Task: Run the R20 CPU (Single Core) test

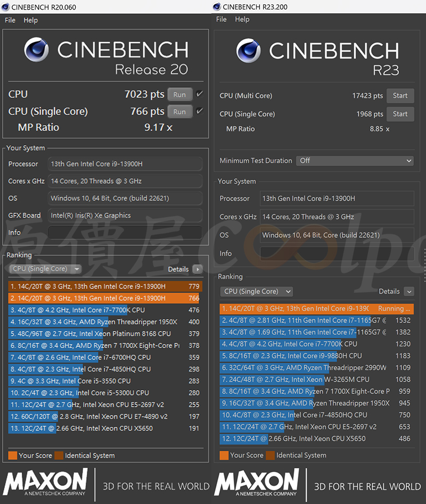Action: (180, 112)
